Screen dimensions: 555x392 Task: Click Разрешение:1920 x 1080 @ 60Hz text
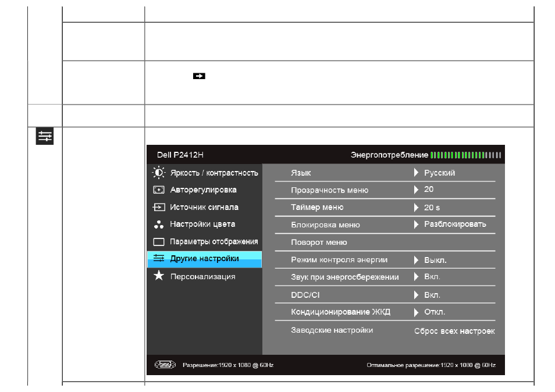[x=228, y=365]
